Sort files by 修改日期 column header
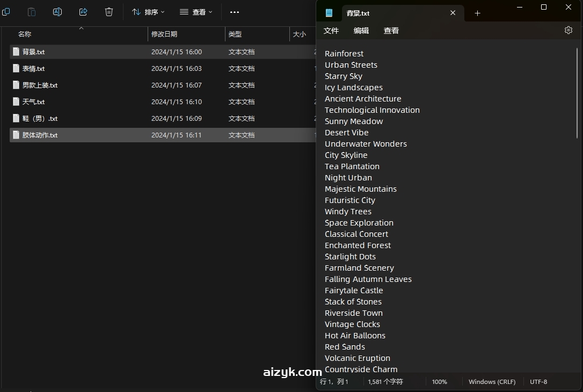 [164, 34]
